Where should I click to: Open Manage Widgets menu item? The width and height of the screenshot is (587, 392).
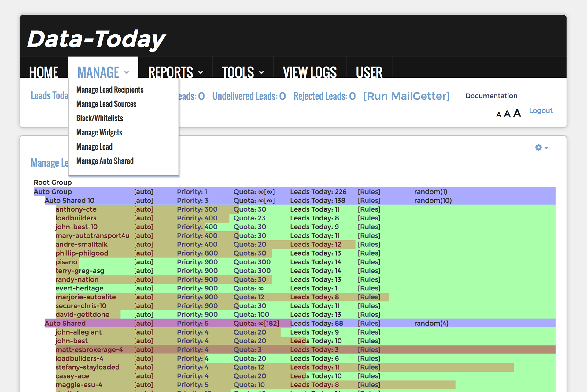coord(99,133)
